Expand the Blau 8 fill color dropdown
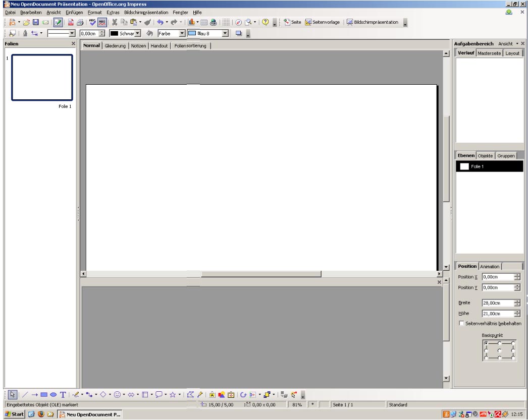This screenshot has width=528, height=420. click(x=225, y=33)
